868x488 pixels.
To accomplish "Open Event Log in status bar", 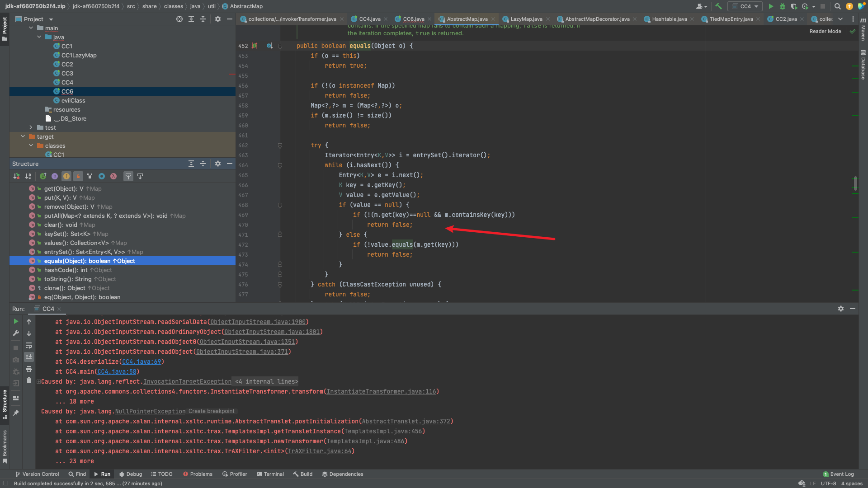I will pos(838,474).
